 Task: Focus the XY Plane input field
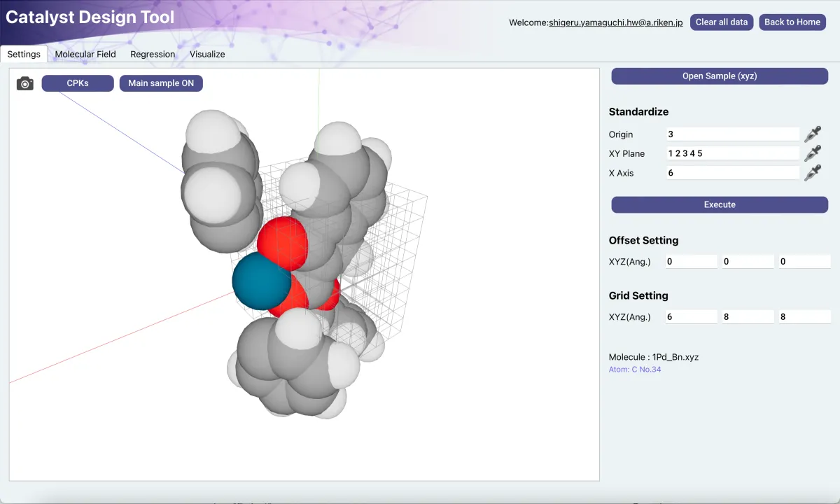(732, 153)
